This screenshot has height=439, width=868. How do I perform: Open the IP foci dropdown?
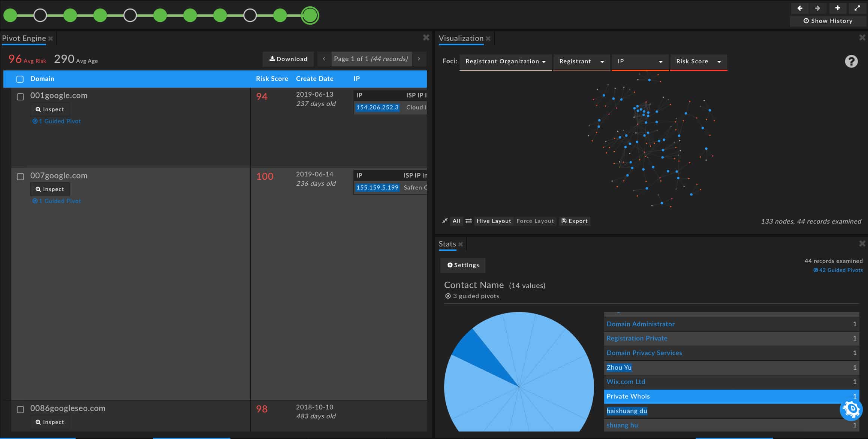(640, 61)
